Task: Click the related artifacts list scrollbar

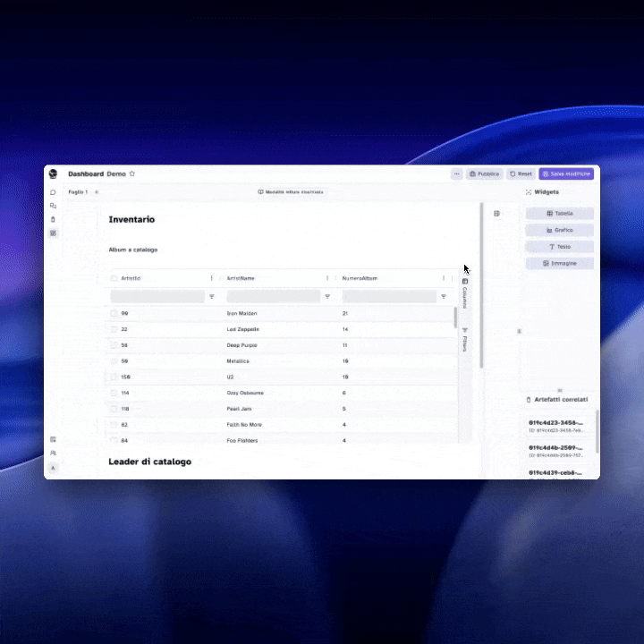Action: 597,431
